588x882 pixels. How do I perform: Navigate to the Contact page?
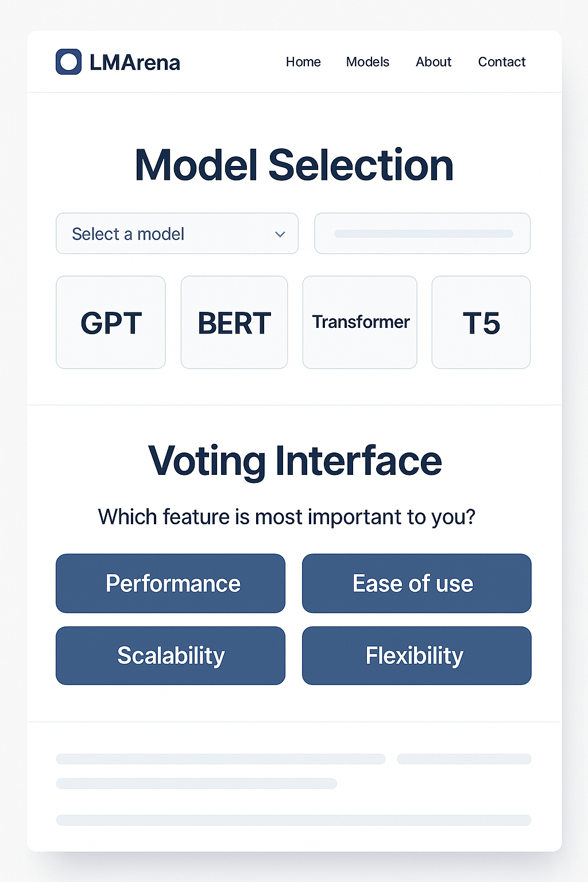[x=502, y=62]
